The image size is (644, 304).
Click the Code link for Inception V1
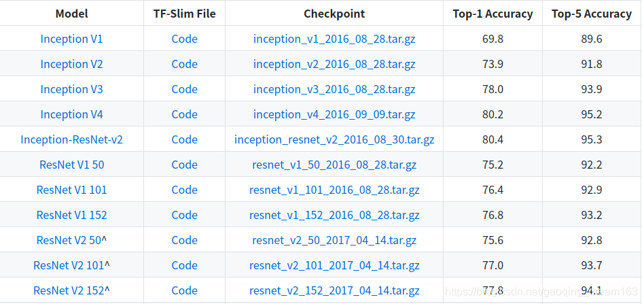[184, 39]
